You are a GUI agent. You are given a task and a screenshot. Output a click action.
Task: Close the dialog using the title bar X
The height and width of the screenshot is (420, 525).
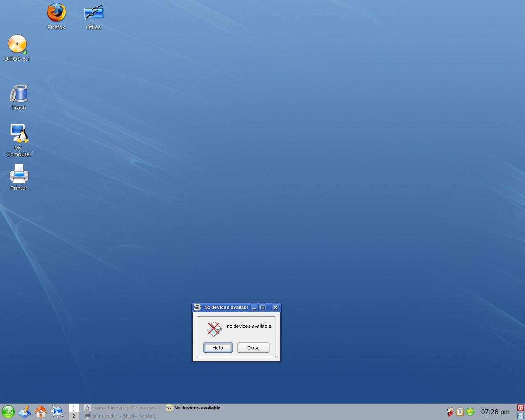coord(275,307)
